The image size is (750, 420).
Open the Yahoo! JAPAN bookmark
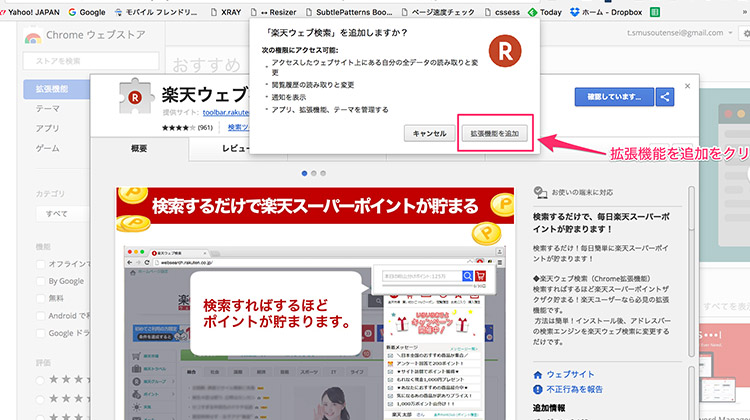coord(30,12)
